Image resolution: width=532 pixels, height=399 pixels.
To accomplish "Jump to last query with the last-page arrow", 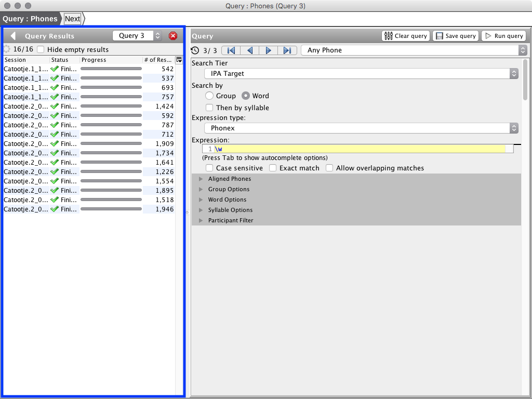I will coord(287,50).
